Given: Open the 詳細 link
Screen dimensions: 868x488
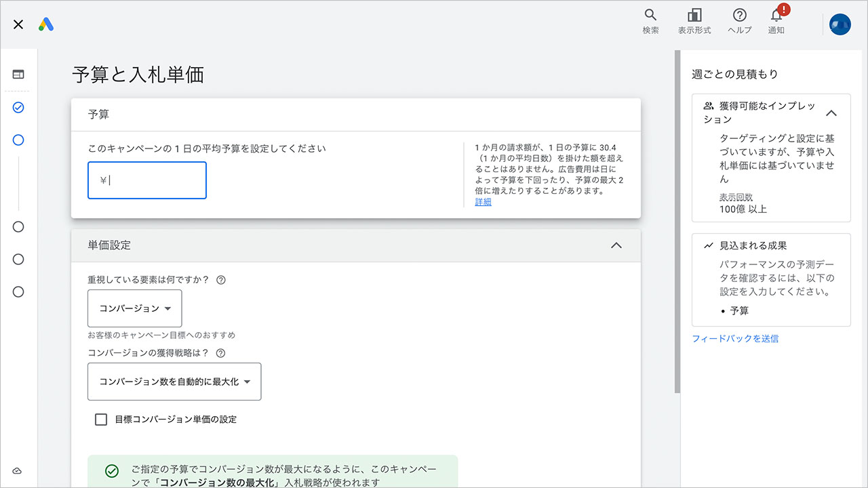Looking at the screenshot, I should point(483,201).
